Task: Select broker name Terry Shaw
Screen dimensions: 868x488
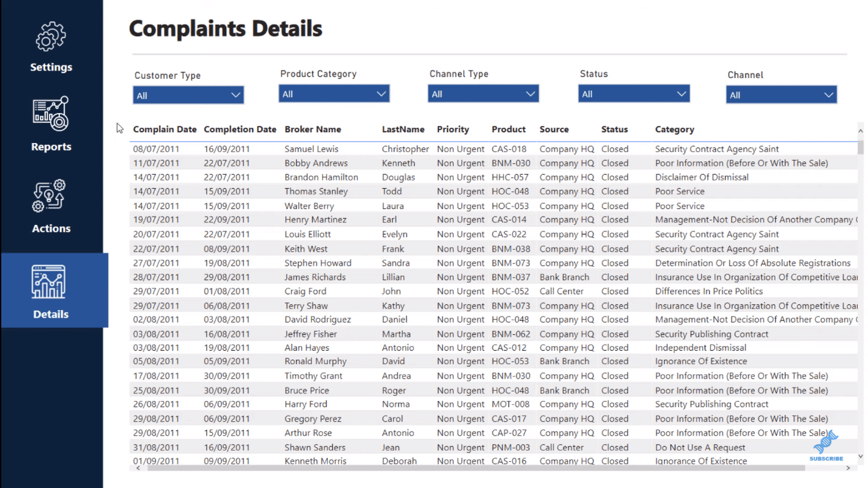Action: [306, 306]
